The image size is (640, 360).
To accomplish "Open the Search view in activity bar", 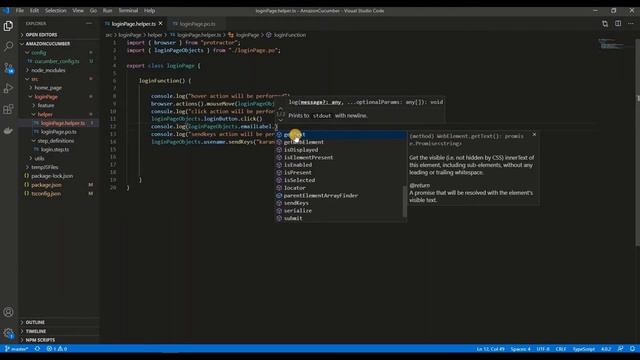I will click(x=8, y=46).
